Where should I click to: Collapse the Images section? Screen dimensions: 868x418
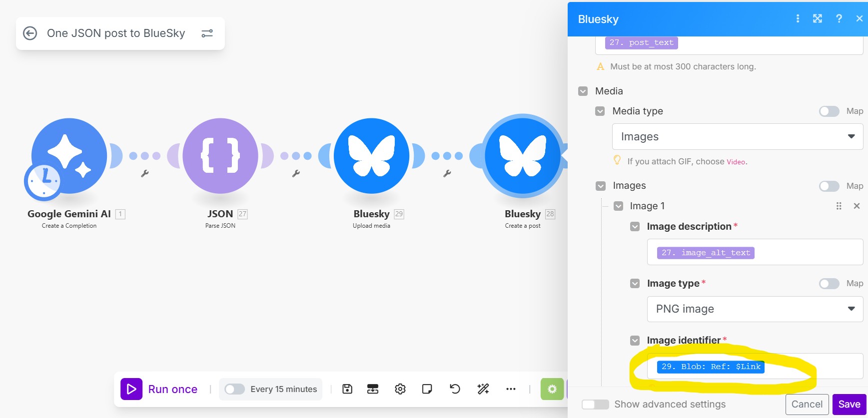(601, 186)
